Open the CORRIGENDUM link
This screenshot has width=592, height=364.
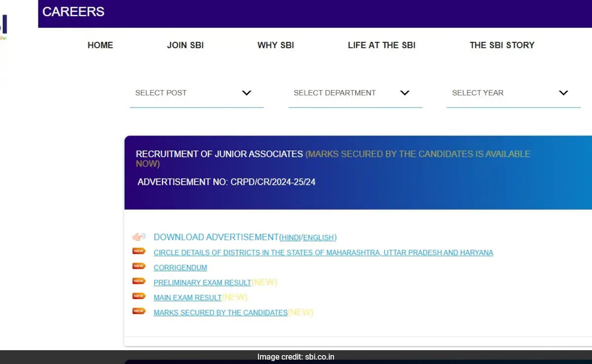point(180,267)
